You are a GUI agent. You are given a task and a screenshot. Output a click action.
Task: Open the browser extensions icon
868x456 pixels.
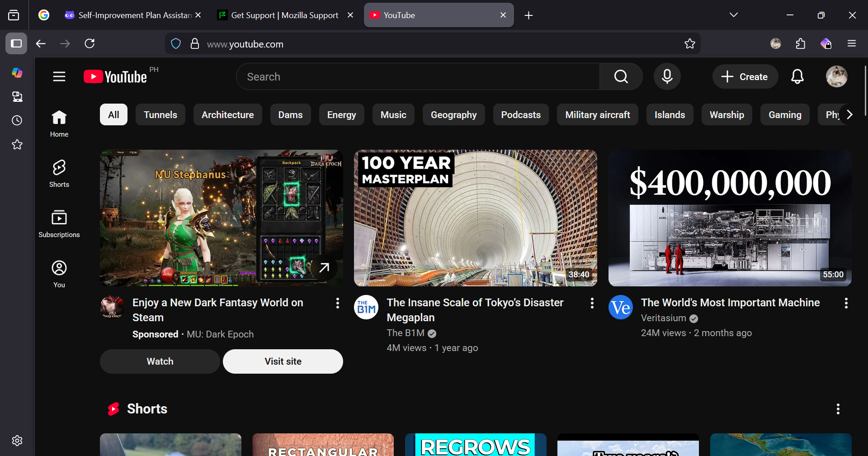coord(800,44)
